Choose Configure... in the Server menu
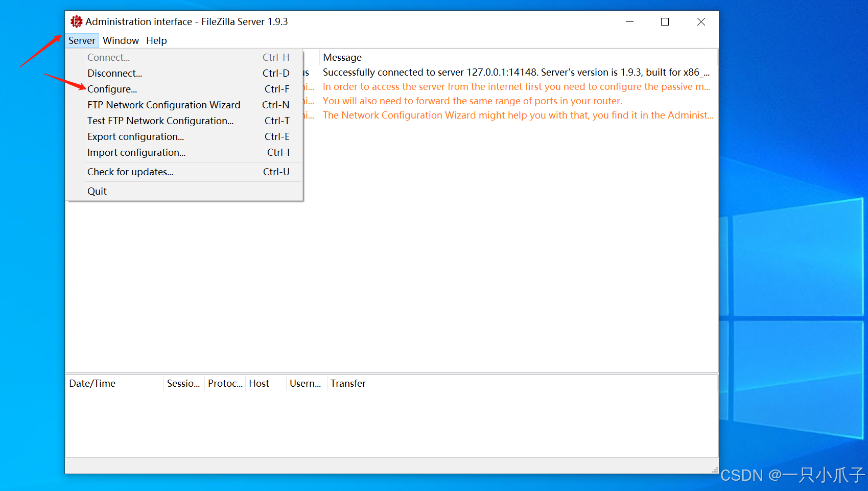Viewport: 868px width, 491px height. click(184, 89)
